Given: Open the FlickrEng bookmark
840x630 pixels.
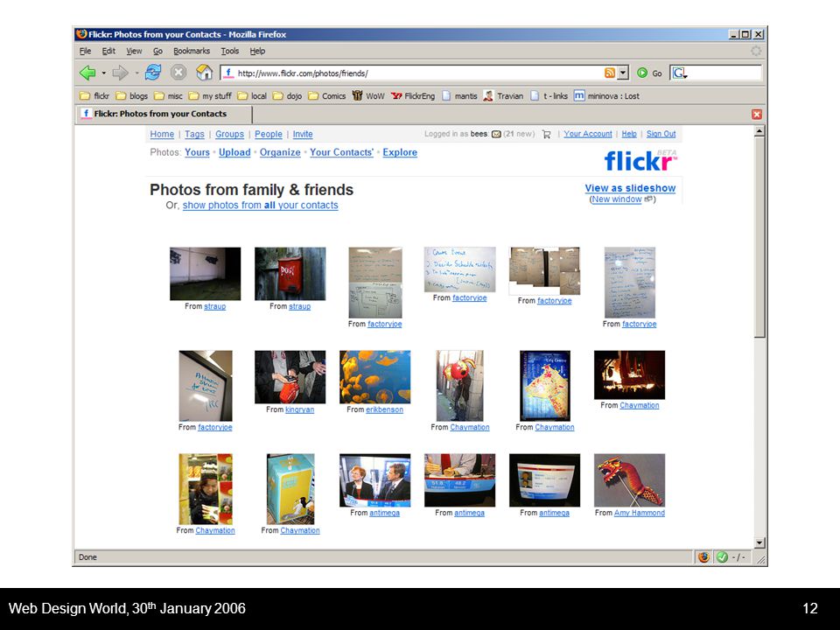Looking at the screenshot, I should pyautogui.click(x=413, y=96).
